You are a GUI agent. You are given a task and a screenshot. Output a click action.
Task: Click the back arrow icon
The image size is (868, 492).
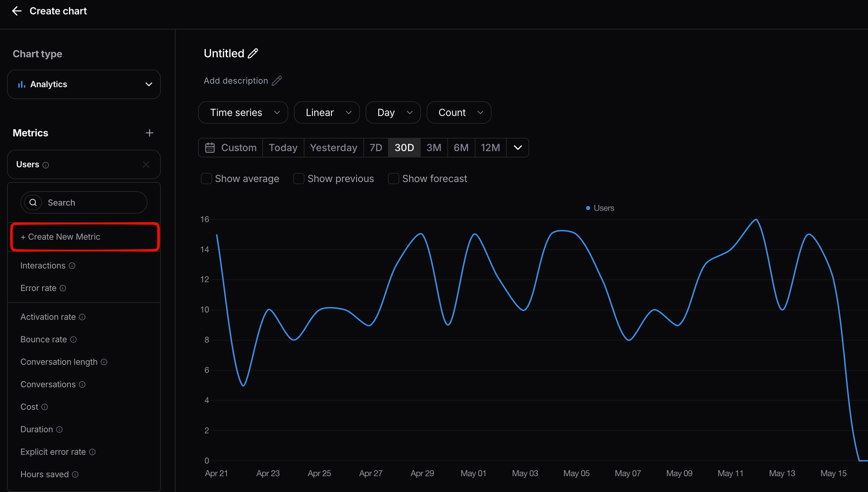point(17,11)
